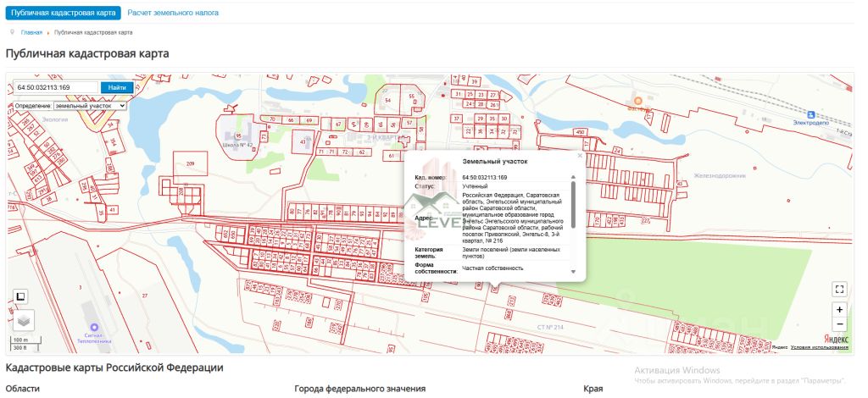Close the Земельный участок info popup
The image size is (868, 398).
pyautogui.click(x=580, y=156)
